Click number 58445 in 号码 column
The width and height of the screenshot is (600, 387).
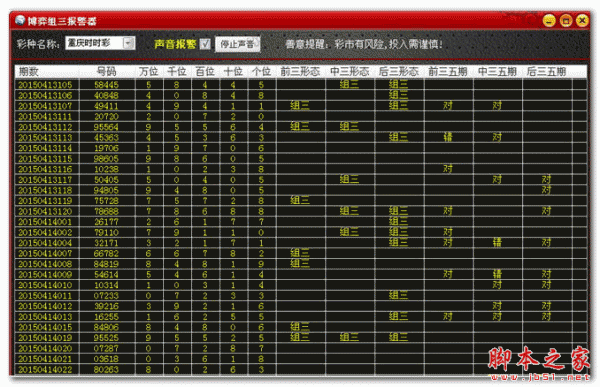[106, 85]
